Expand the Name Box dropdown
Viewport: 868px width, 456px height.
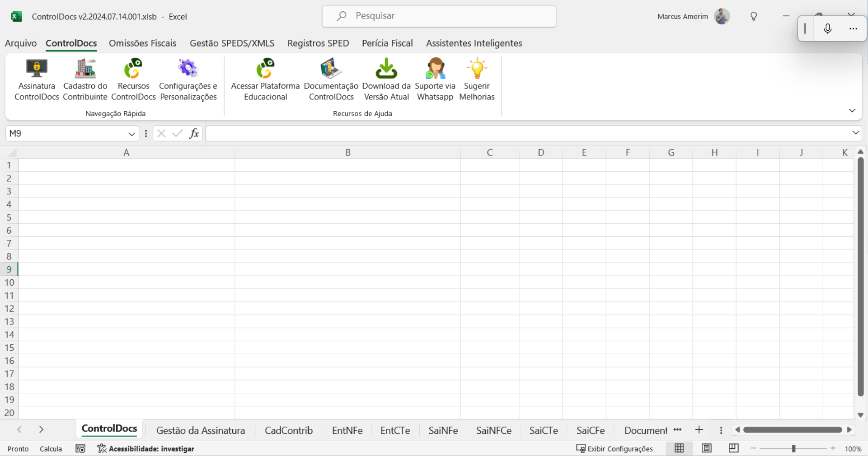tap(131, 134)
